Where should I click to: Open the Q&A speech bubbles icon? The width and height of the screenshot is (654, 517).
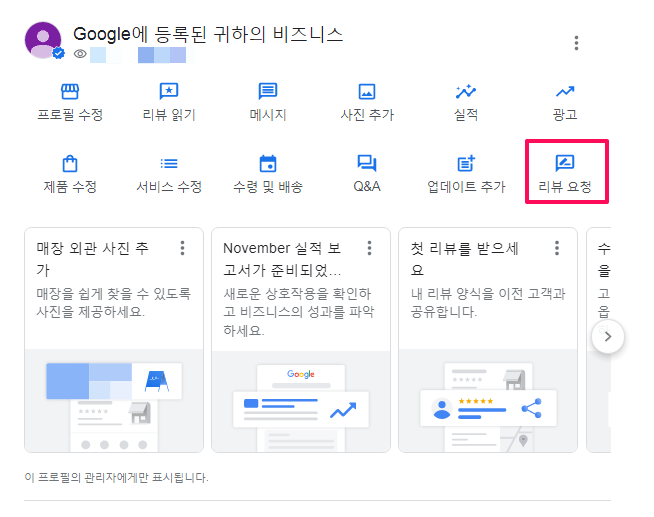(x=367, y=163)
